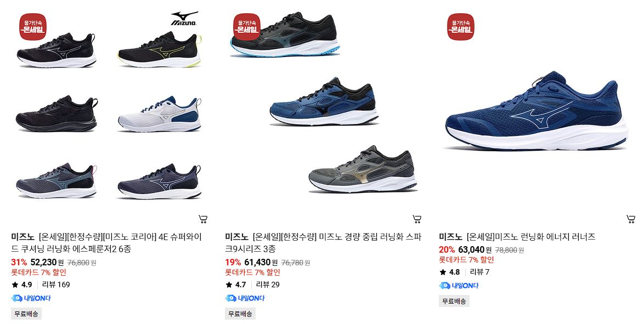
Task: Click the 온세일 badge on third product
Action: point(461,27)
